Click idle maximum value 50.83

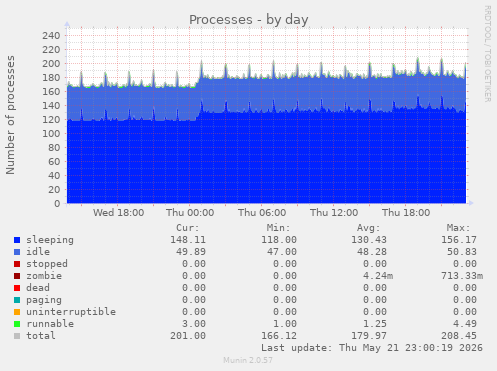[x=462, y=252]
